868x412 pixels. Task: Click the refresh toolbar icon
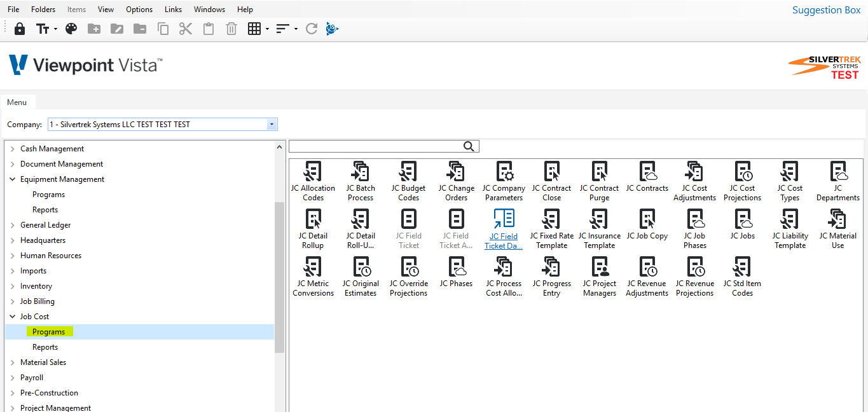point(311,29)
